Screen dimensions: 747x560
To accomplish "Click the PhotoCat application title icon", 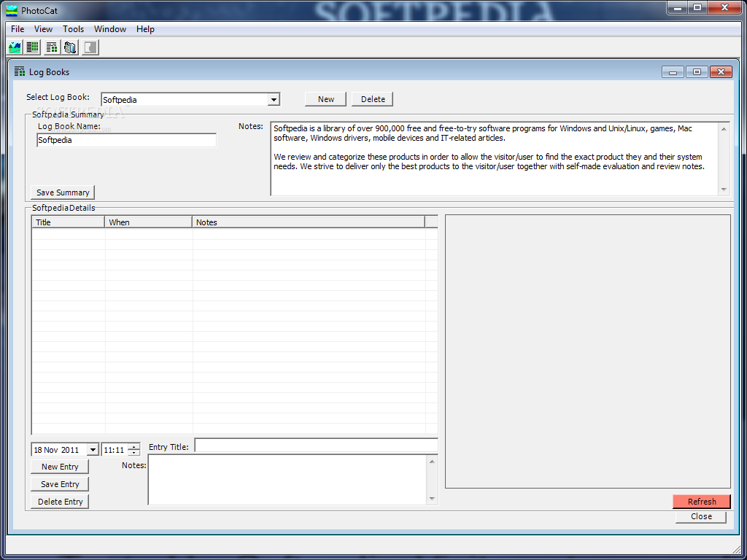I will coord(12,10).
